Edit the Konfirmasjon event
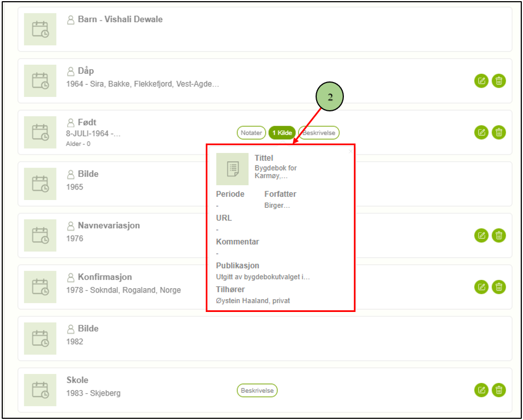This screenshot has width=523, height=420. 481,287
